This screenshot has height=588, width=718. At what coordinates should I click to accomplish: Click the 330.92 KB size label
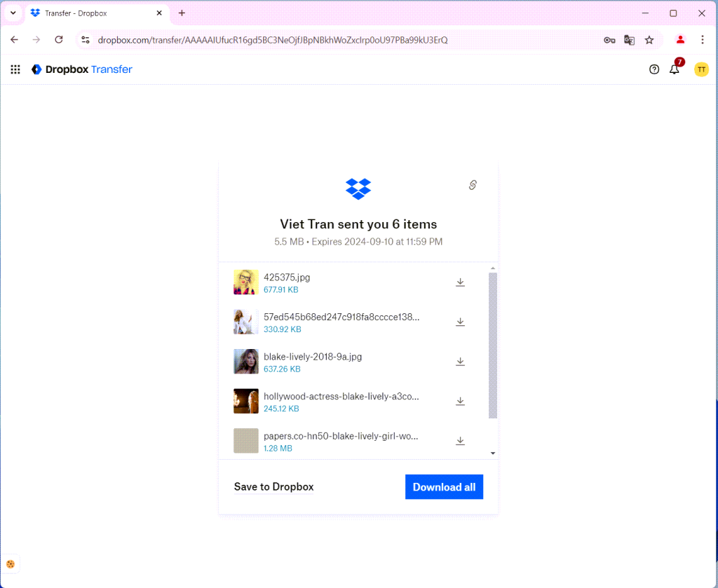pyautogui.click(x=282, y=329)
